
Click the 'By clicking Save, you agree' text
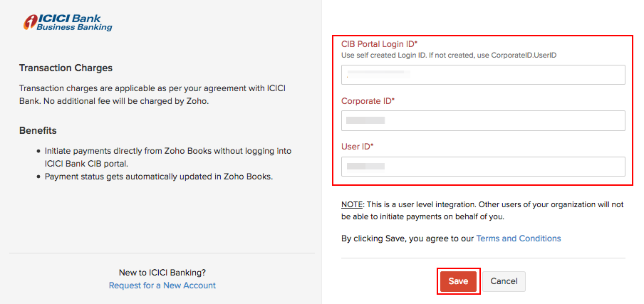tap(407, 239)
